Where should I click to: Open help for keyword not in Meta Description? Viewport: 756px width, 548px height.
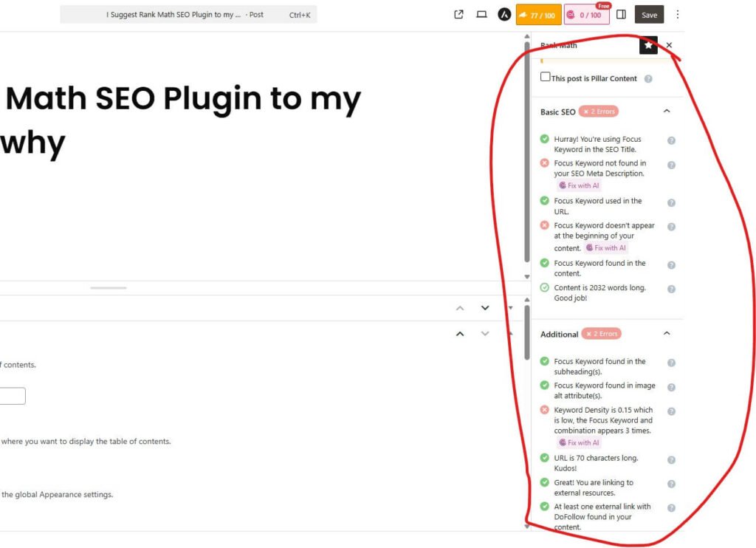point(671,165)
